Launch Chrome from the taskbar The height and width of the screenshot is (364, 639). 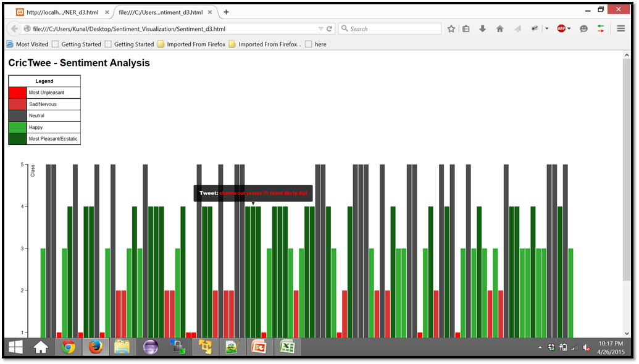[x=68, y=347]
